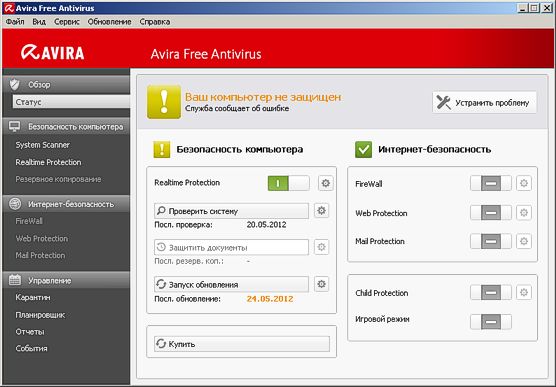Viewport: 556px width, 387px height.
Task: Click the magnifier icon on Проверить систему
Action: point(161,211)
